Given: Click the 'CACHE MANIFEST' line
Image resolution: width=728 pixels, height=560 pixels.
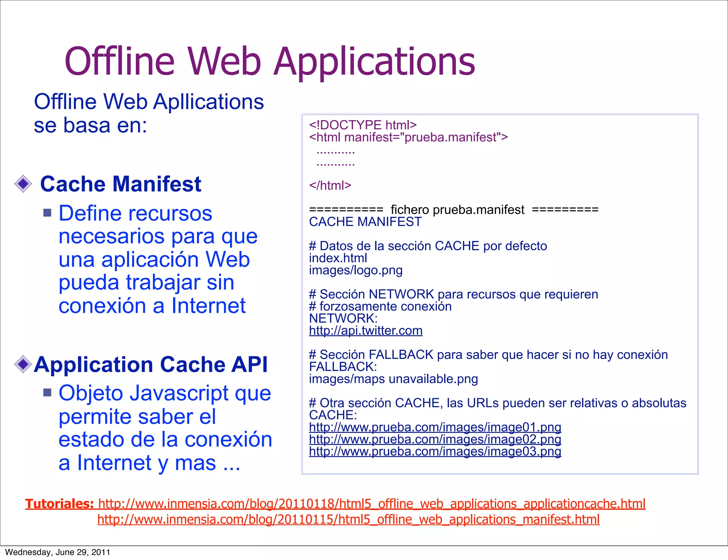Looking at the screenshot, I should (x=365, y=222).
